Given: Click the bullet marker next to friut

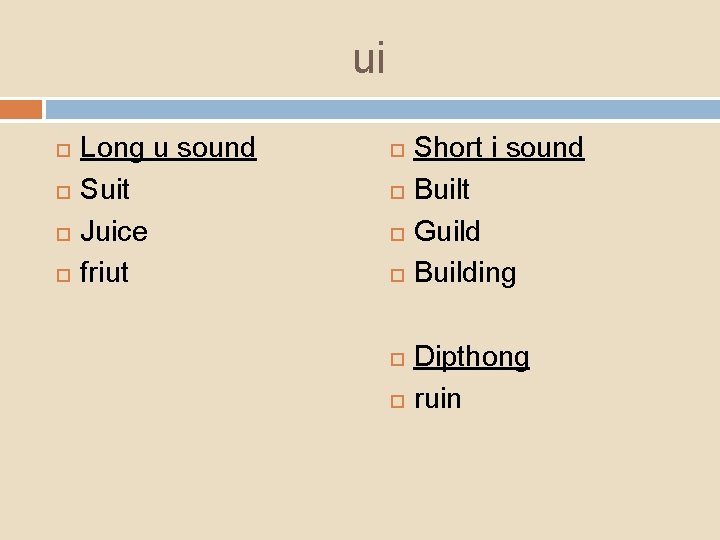Looking at the screenshot, I should (62, 274).
